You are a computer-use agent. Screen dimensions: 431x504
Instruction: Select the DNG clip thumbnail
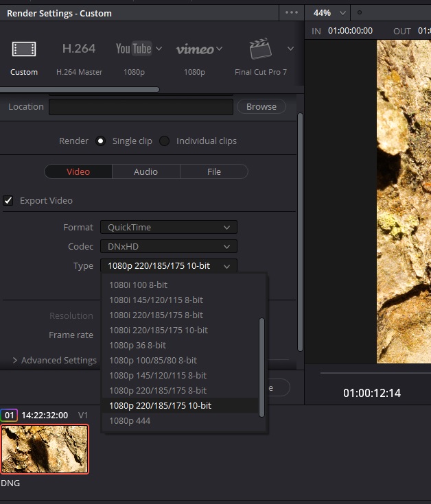pyautogui.click(x=45, y=448)
